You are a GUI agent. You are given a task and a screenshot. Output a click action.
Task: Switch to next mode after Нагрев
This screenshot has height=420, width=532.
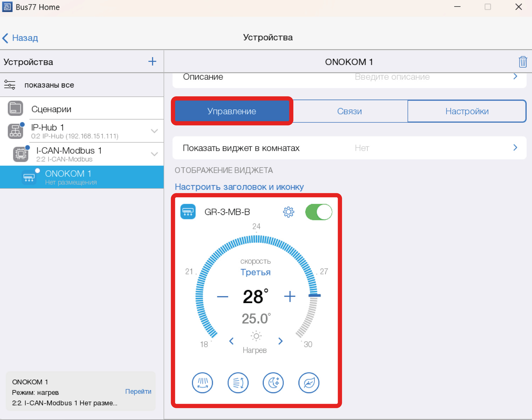click(x=281, y=341)
